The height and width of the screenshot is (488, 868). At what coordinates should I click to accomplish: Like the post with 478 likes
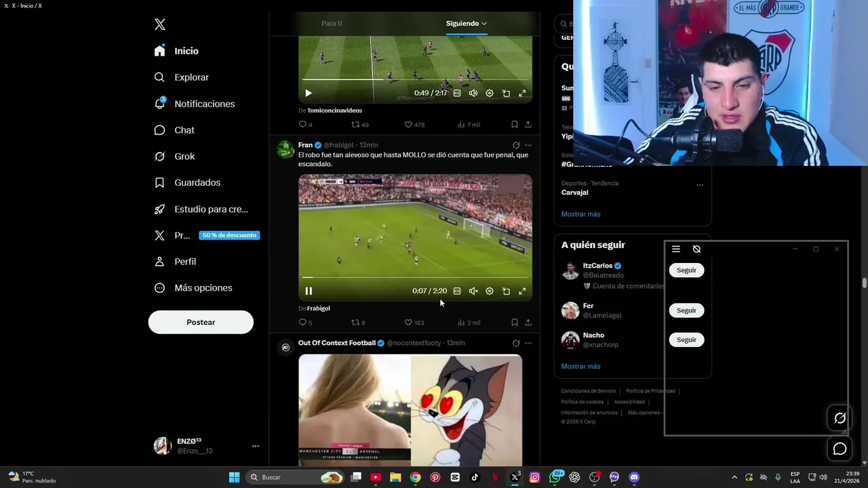tap(414, 125)
